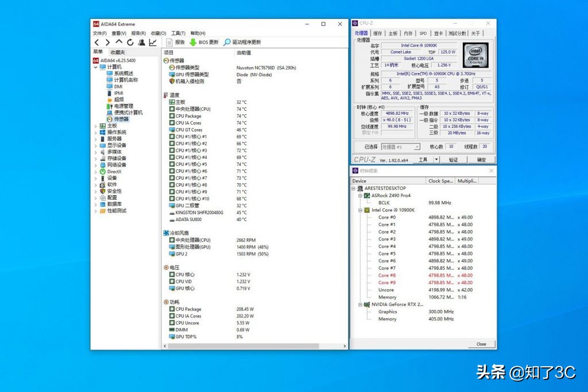Expand the 主板 tree node
The width and height of the screenshot is (588, 392).
tap(96, 126)
